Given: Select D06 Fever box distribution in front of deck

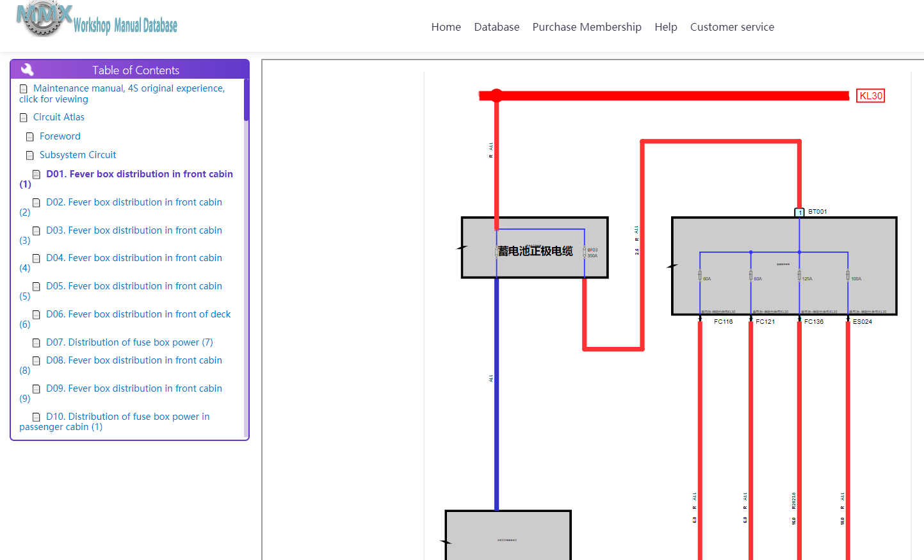Looking at the screenshot, I should 125,319.
